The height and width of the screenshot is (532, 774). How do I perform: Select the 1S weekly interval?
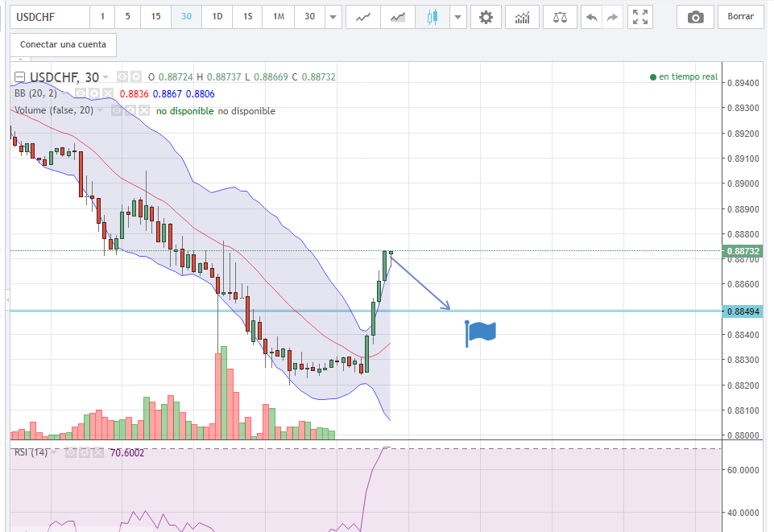click(247, 17)
